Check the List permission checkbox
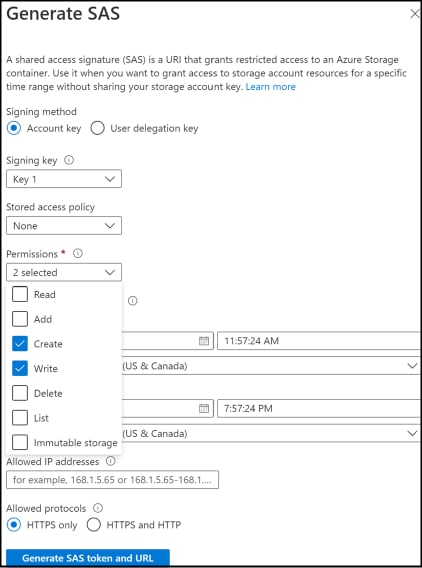 point(20,418)
